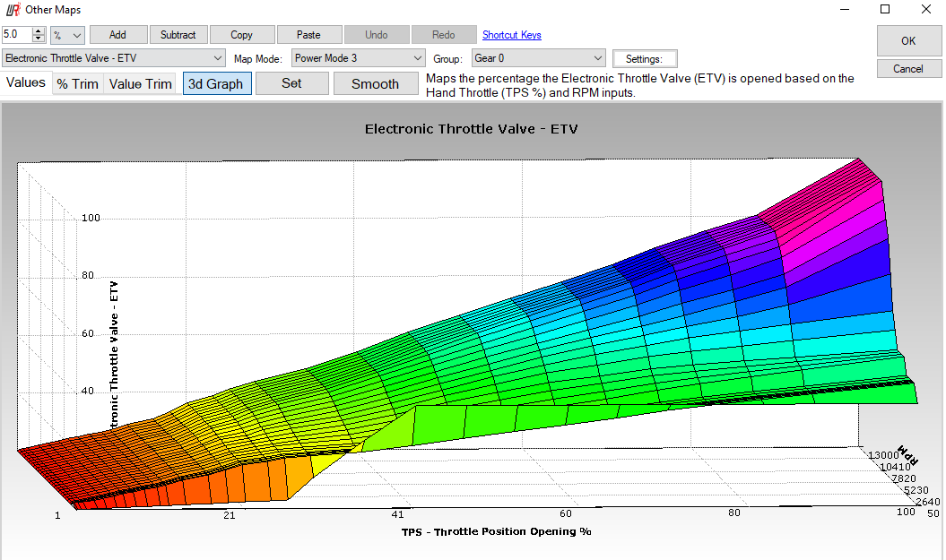This screenshot has height=560, width=946.
Task: Confirm changes with the OK button
Action: (907, 40)
